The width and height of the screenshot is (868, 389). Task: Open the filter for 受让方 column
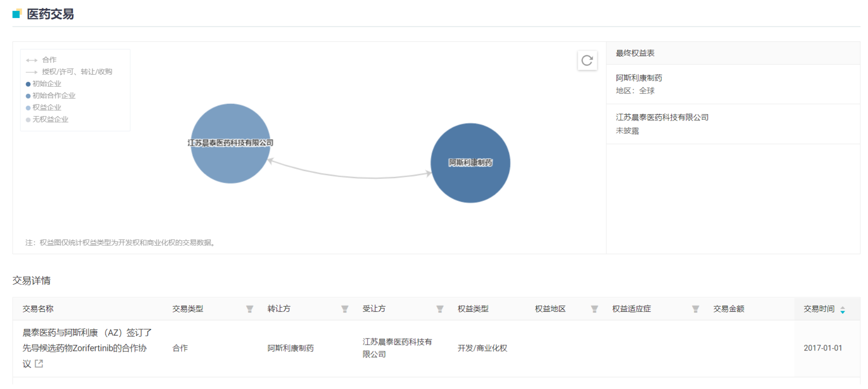click(x=440, y=309)
